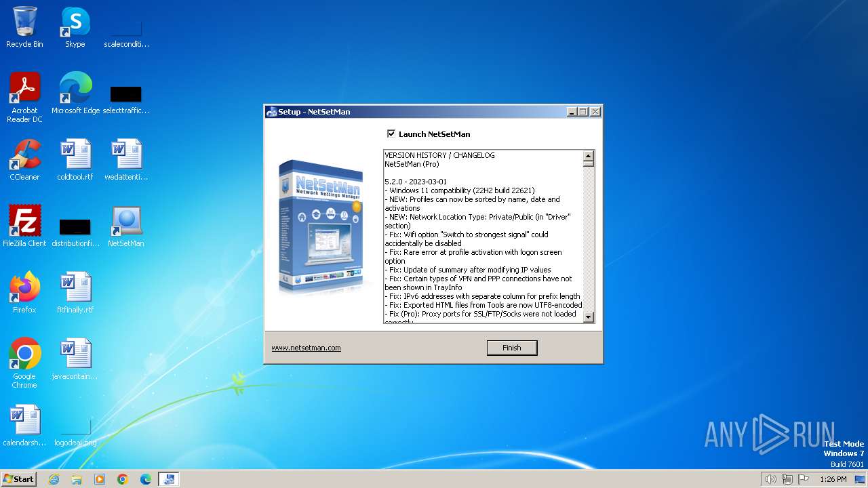
Task: Select the wedattenti... document icon
Action: pos(126,160)
